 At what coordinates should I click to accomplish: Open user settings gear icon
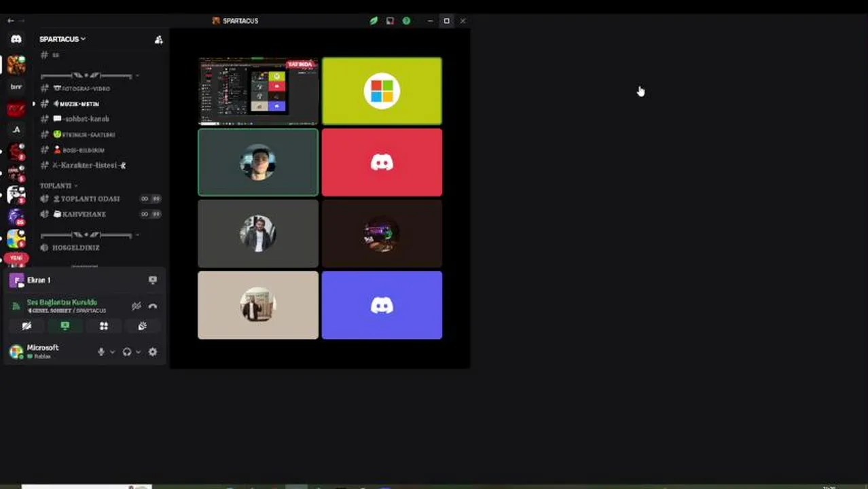[153, 352]
